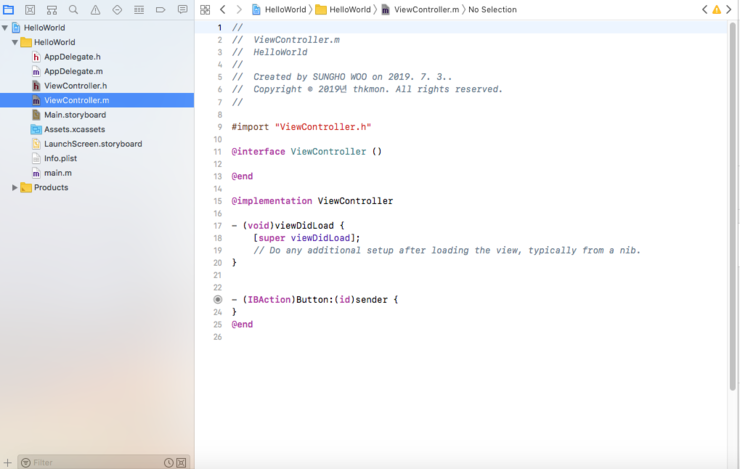Toggle recently modified files filter
Image resolution: width=740 pixels, height=469 pixels.
point(169,462)
